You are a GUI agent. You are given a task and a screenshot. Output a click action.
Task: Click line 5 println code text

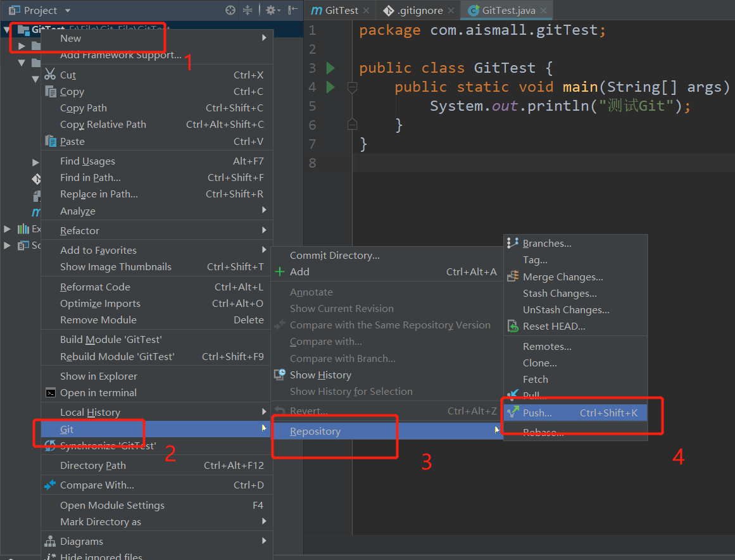click(x=560, y=106)
